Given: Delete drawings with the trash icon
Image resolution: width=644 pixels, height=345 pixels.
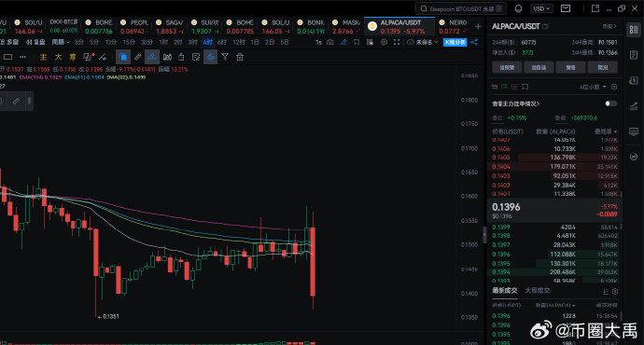Looking at the screenshot, I should 240,57.
